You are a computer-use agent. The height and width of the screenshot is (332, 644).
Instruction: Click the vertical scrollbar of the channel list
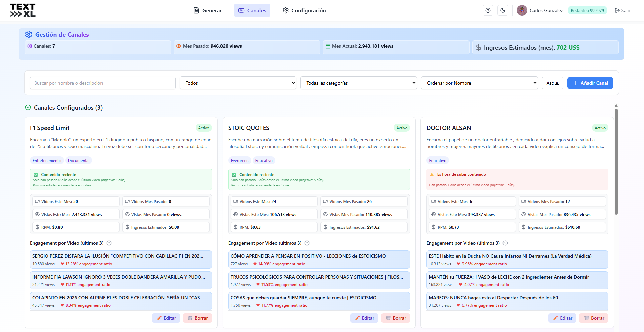616,161
